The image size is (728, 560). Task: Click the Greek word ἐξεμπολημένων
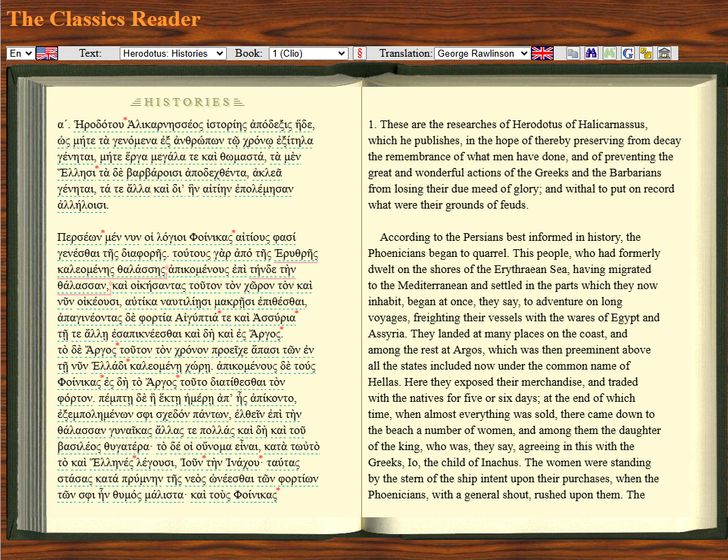click(95, 414)
